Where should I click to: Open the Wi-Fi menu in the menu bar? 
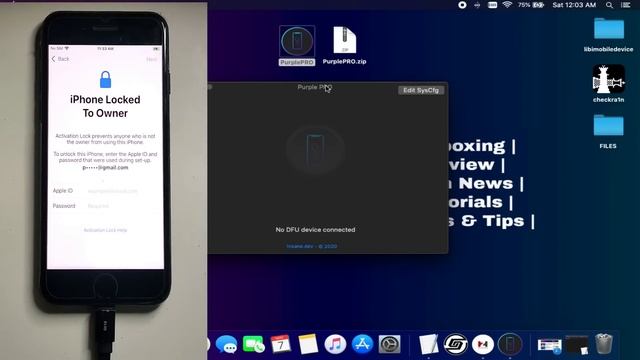(507, 5)
